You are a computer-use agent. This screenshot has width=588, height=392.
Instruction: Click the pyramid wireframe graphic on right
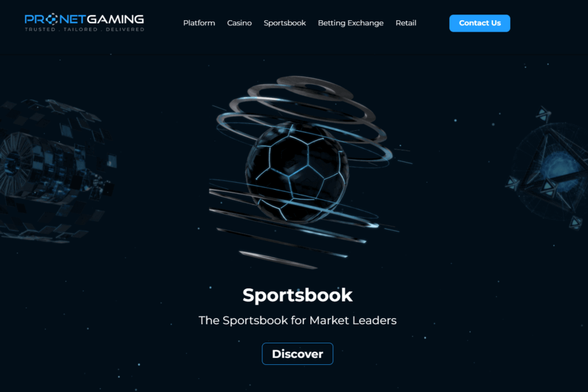549,169
